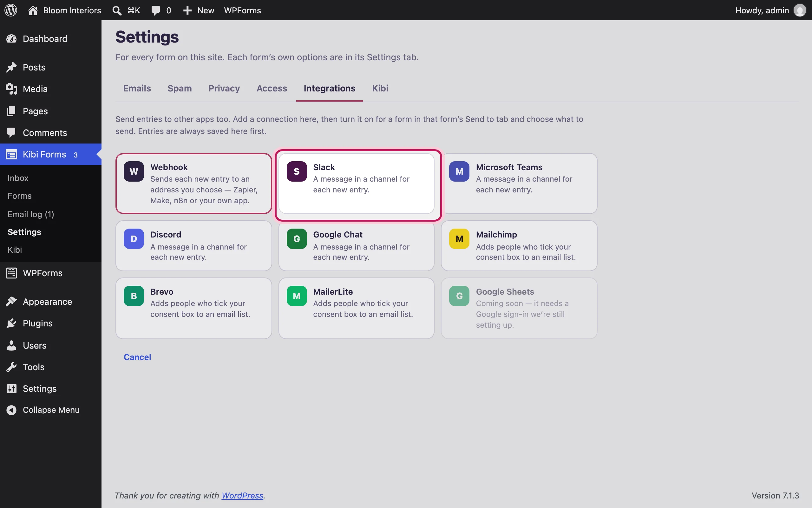Screen dimensions: 812x508
Task: Open the WPForms admin bar item
Action: [x=242, y=10]
